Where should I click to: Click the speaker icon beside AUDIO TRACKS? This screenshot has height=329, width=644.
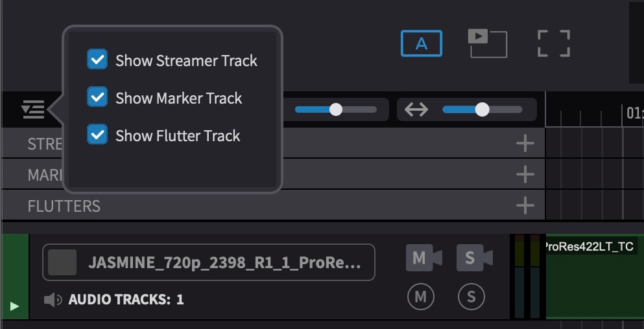(x=53, y=300)
